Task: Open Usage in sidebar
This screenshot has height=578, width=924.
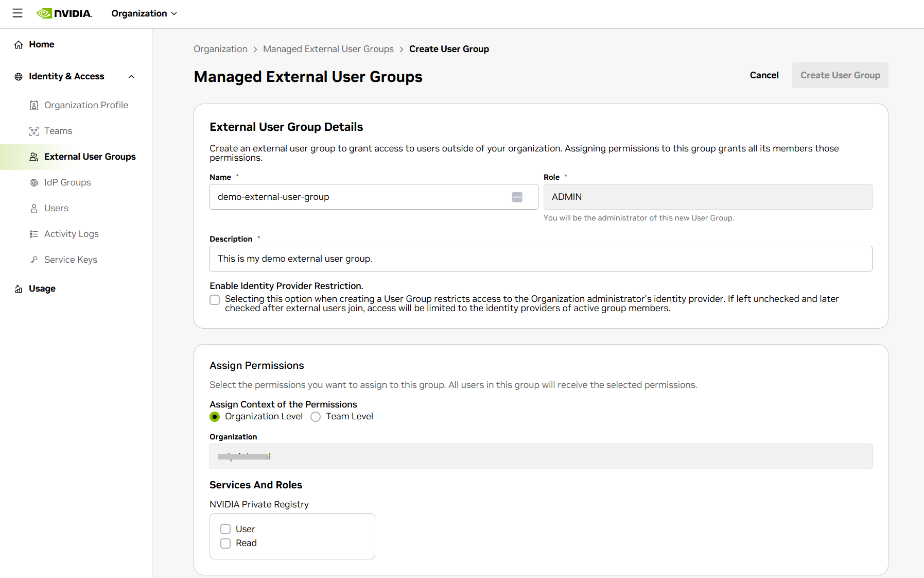Action: coord(42,288)
